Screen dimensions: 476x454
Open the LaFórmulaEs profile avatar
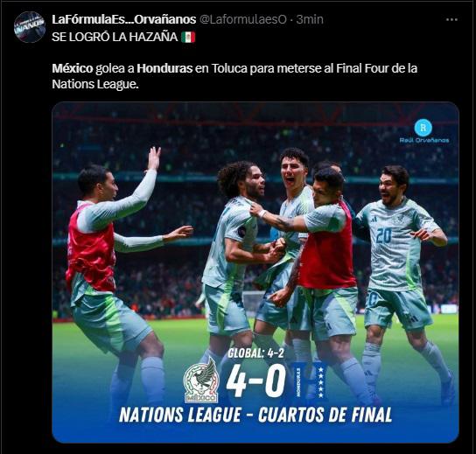coord(30,27)
